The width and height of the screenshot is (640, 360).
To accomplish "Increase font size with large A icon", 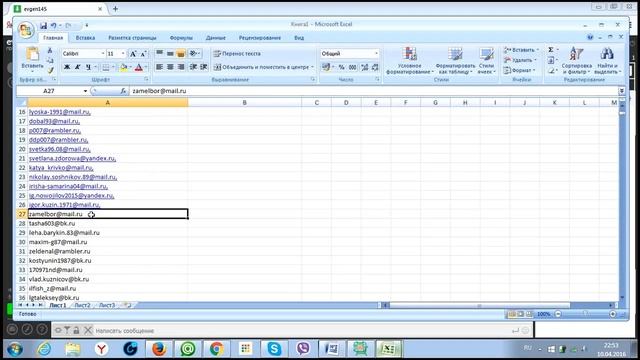I will [133, 53].
